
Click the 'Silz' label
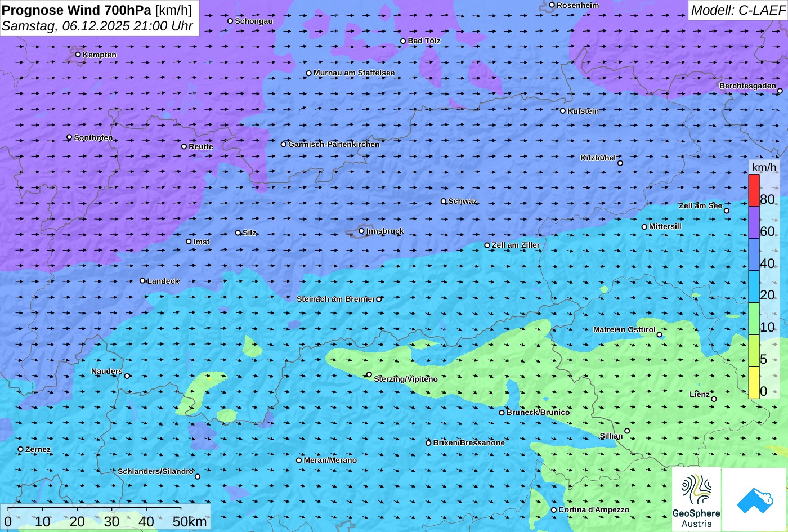pos(249,233)
